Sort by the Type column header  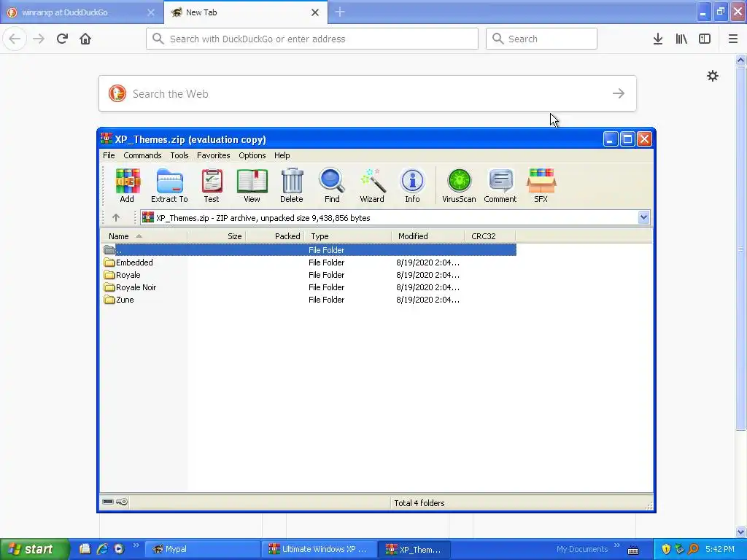coord(348,236)
